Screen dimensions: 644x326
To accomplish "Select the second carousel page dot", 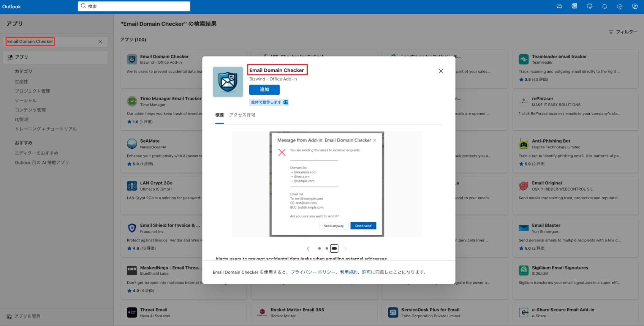I will (x=327, y=249).
